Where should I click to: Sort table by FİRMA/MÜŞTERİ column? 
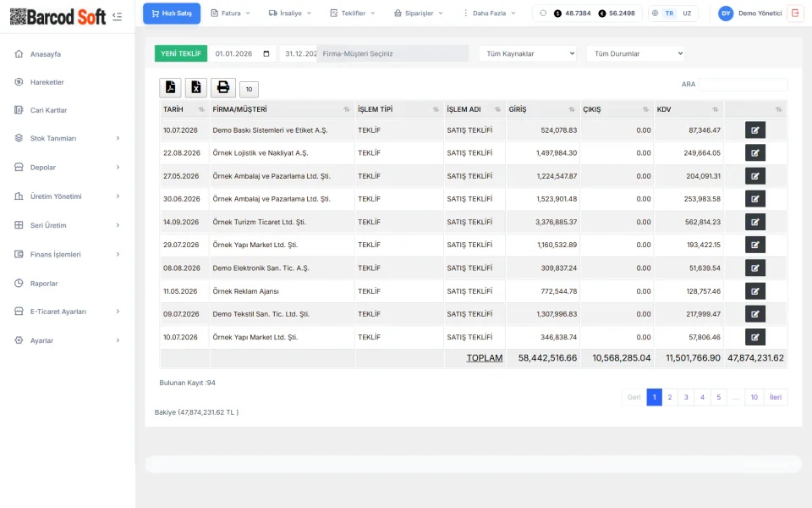(x=282, y=109)
